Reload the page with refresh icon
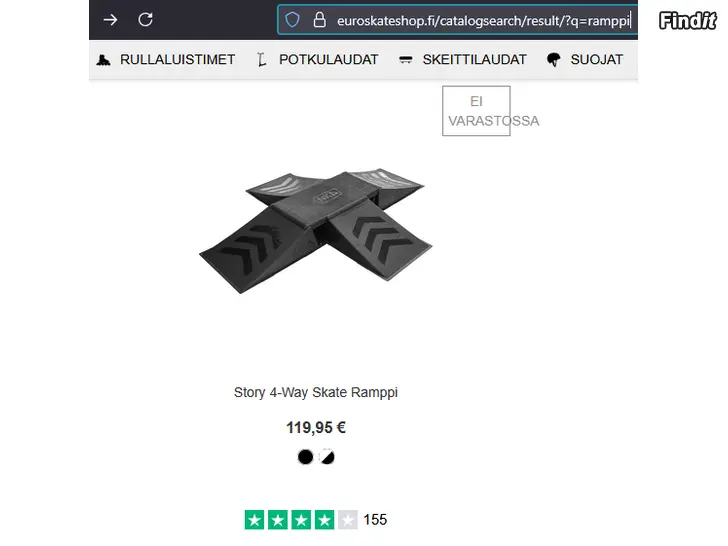This screenshot has height=546, width=728. 145,20
